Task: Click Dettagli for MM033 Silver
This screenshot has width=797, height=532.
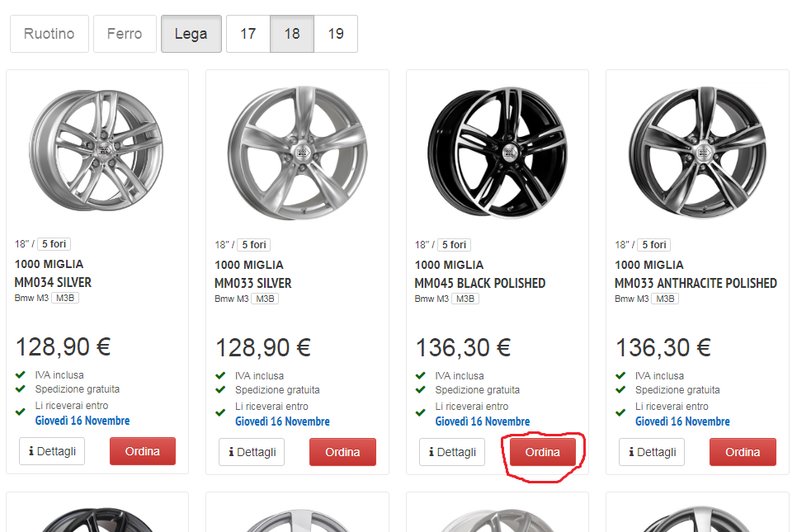Action: pos(252,452)
